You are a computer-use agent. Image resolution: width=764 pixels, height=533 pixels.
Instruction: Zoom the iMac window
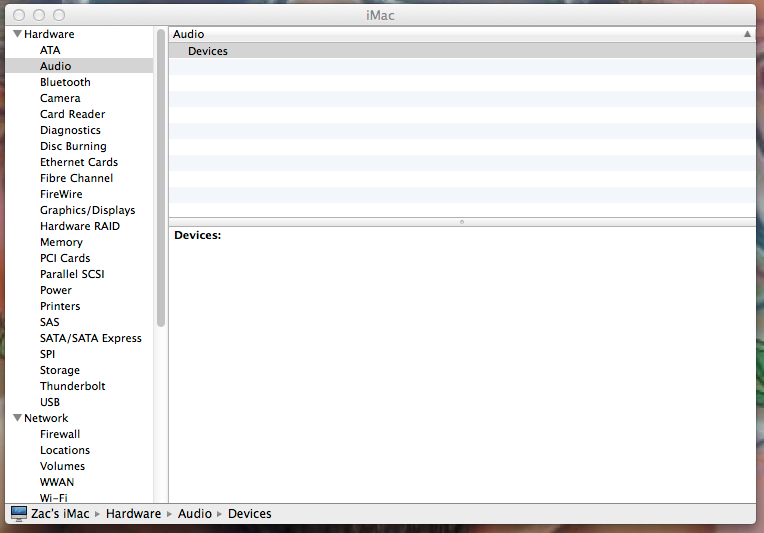(x=59, y=15)
